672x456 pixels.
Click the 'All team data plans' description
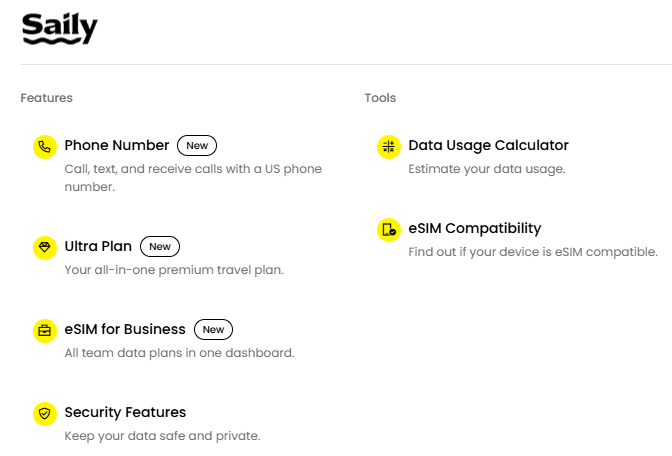(180, 353)
